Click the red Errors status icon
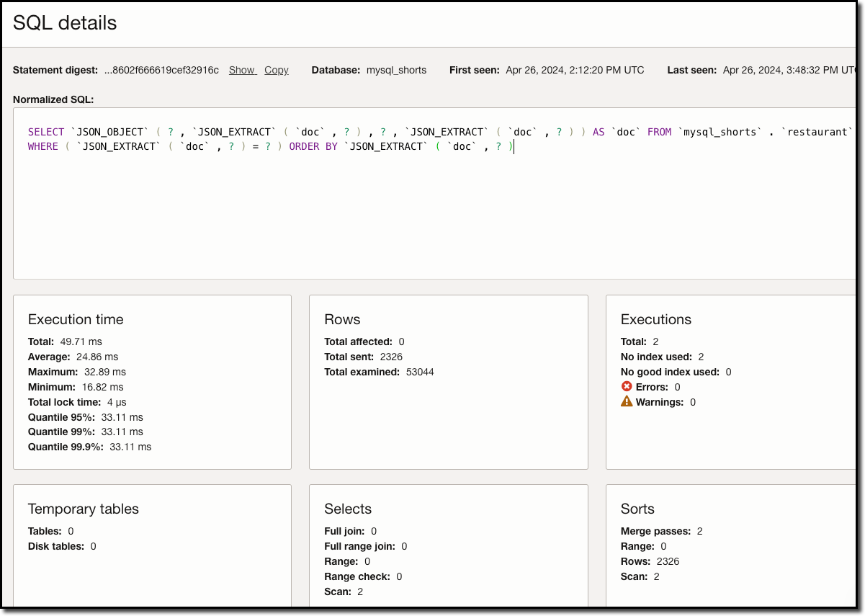This screenshot has height=616, width=865. click(628, 387)
